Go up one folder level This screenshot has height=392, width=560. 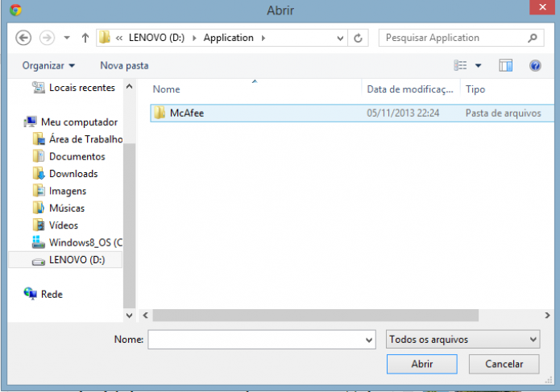[x=85, y=38]
